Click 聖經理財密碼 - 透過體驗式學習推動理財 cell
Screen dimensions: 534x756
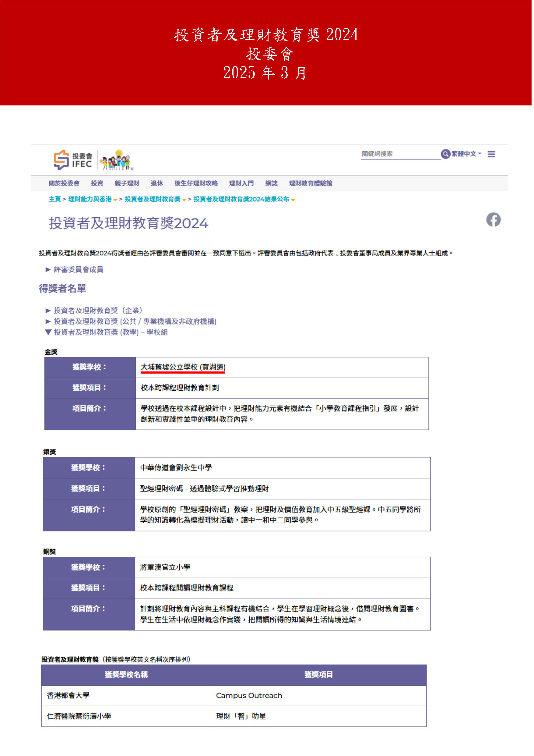coord(283,488)
